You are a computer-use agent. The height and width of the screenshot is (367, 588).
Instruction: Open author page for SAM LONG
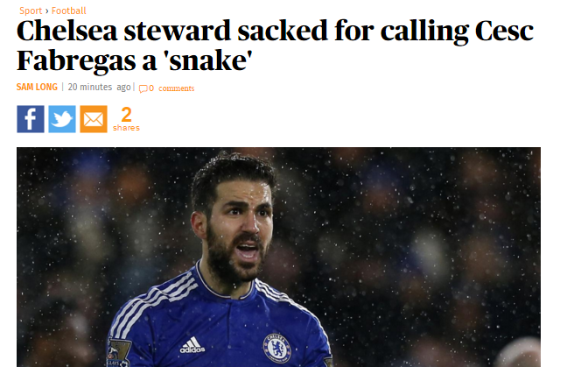[37, 87]
